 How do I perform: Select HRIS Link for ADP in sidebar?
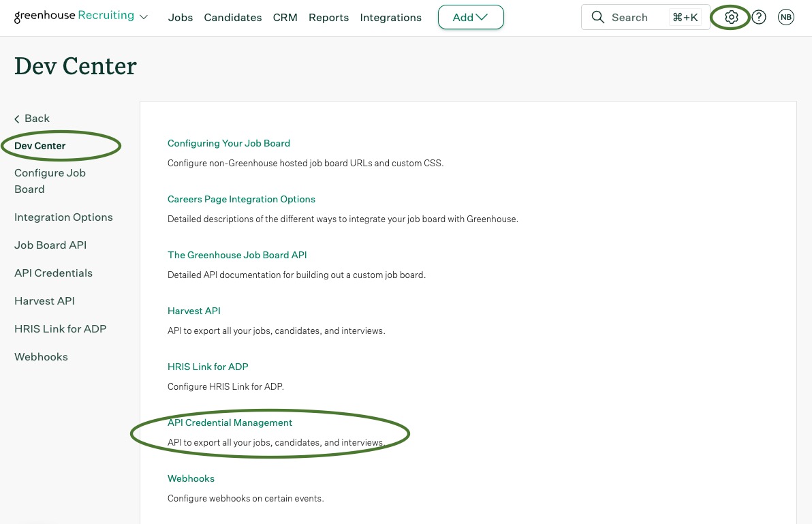click(x=60, y=329)
